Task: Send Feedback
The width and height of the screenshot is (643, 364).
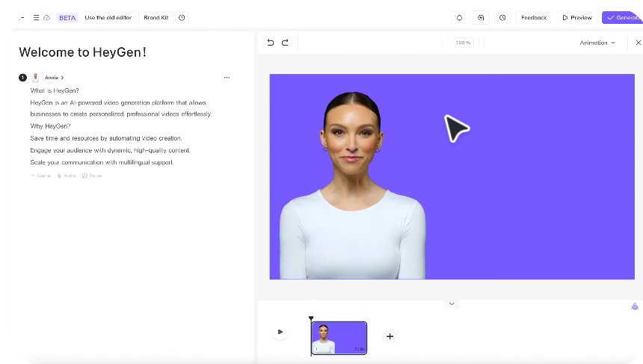Action: [x=534, y=18]
